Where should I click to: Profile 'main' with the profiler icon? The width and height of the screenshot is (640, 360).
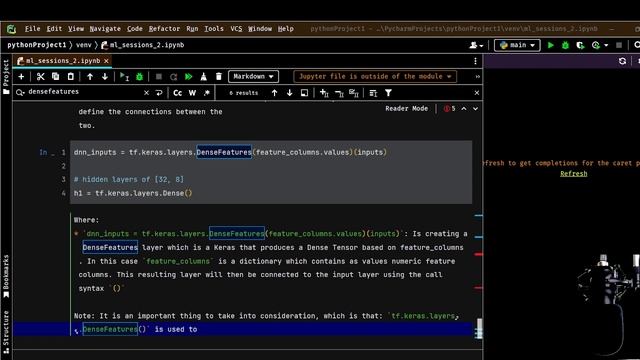point(596,45)
